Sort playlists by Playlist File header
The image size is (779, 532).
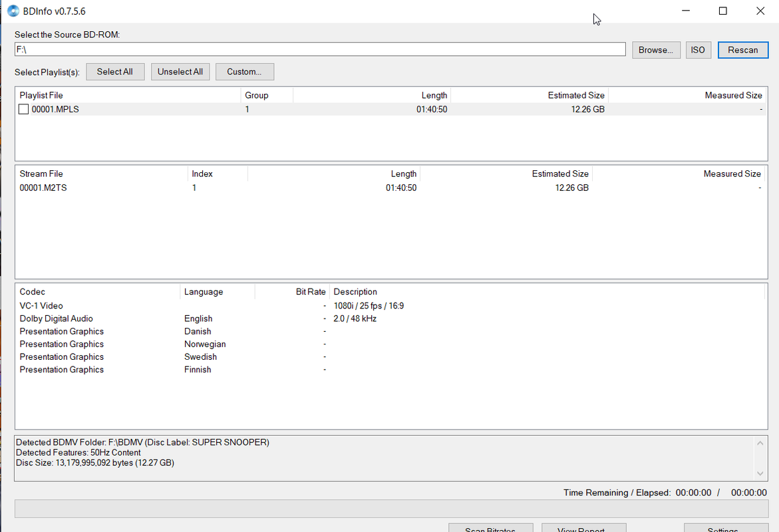coord(128,95)
